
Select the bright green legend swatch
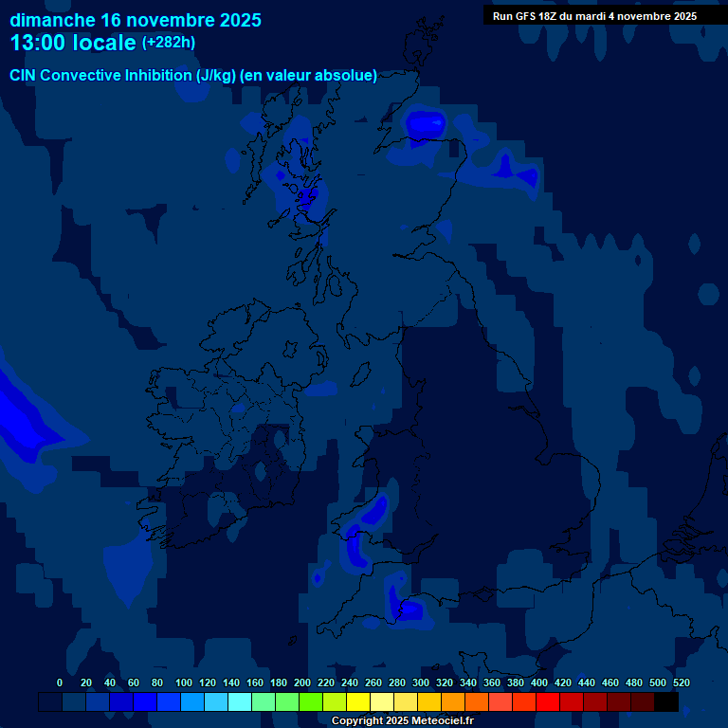tap(311, 701)
